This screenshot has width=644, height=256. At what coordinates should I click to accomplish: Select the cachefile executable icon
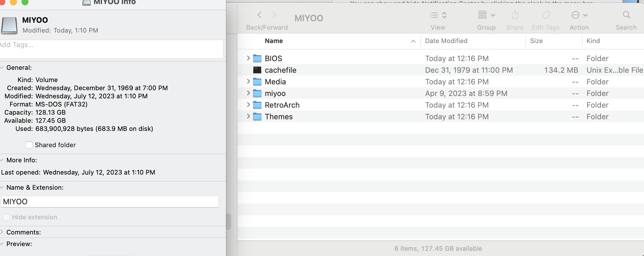(257, 70)
